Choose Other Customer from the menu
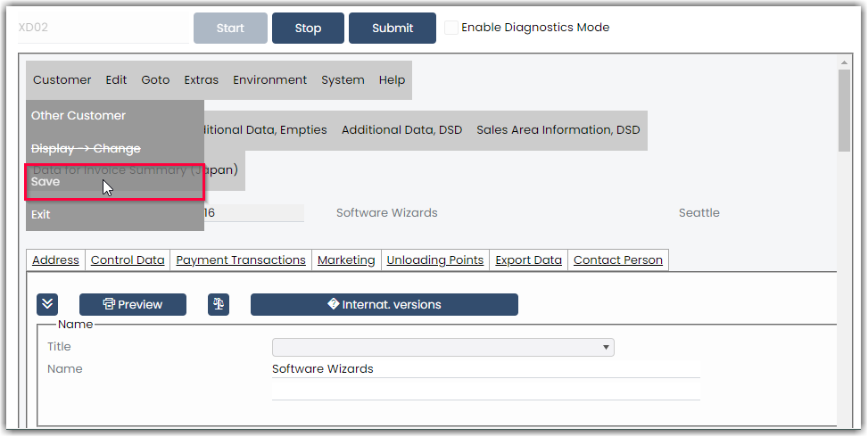Image resolution: width=868 pixels, height=437 pixels. 115,116
